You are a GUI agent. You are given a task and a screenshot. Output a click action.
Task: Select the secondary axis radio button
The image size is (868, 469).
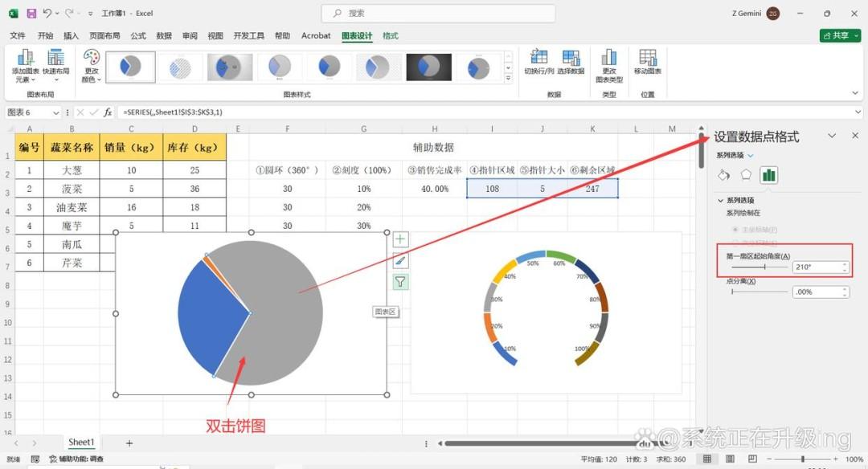pyautogui.click(x=735, y=243)
